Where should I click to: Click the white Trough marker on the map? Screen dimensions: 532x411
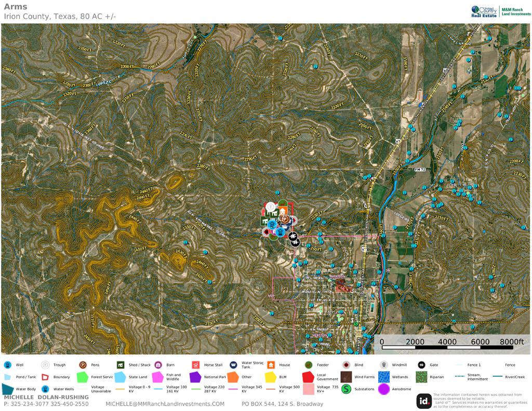coord(270,207)
